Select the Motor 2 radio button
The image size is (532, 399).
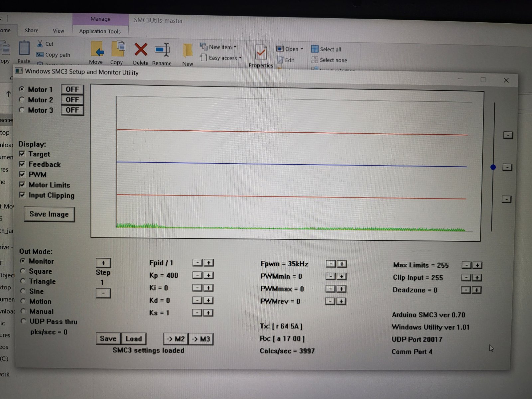click(x=22, y=99)
